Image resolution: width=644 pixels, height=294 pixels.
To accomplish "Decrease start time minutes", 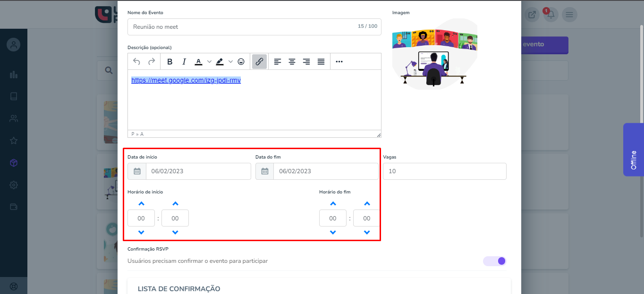I will [175, 233].
